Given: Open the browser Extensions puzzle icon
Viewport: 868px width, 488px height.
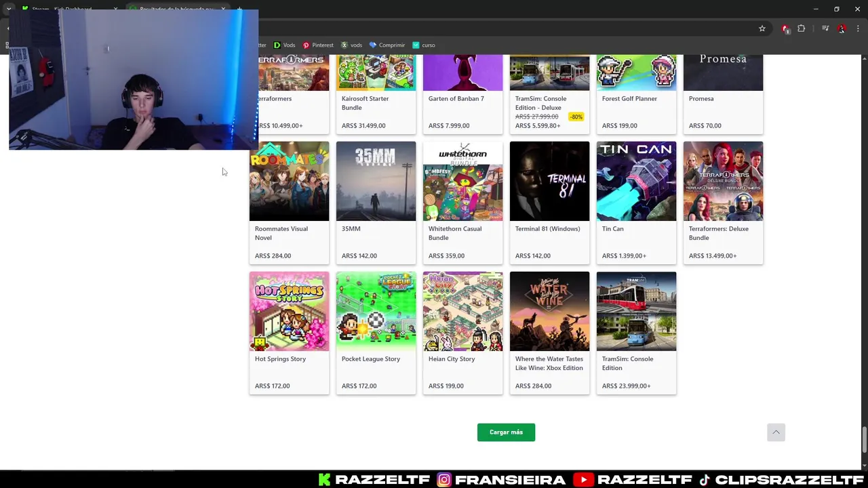Looking at the screenshot, I should (x=802, y=28).
